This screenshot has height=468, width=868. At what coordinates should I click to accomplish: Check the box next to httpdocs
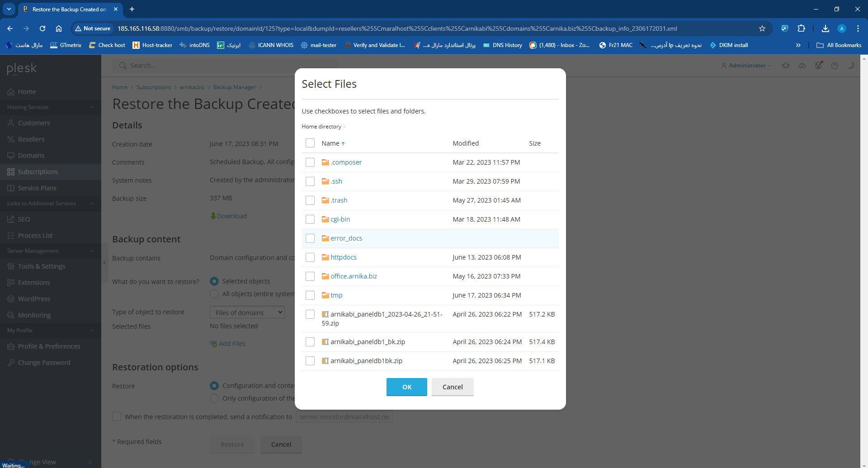(x=310, y=257)
